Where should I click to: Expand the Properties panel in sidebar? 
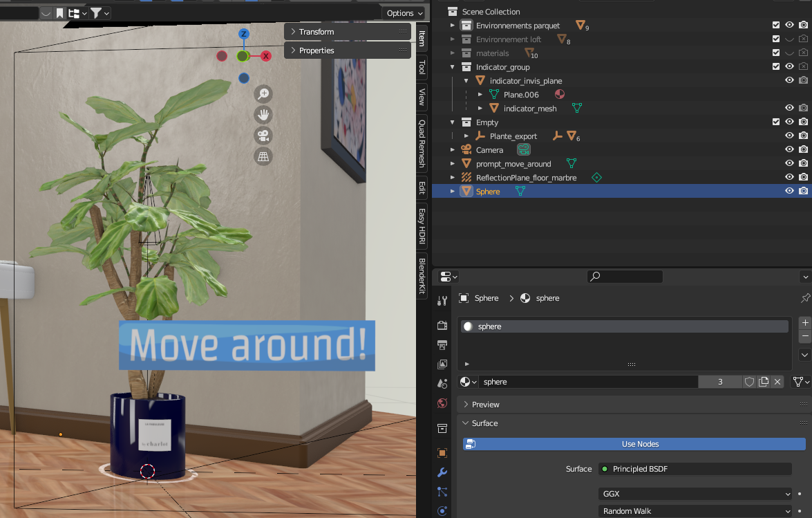pyautogui.click(x=348, y=50)
